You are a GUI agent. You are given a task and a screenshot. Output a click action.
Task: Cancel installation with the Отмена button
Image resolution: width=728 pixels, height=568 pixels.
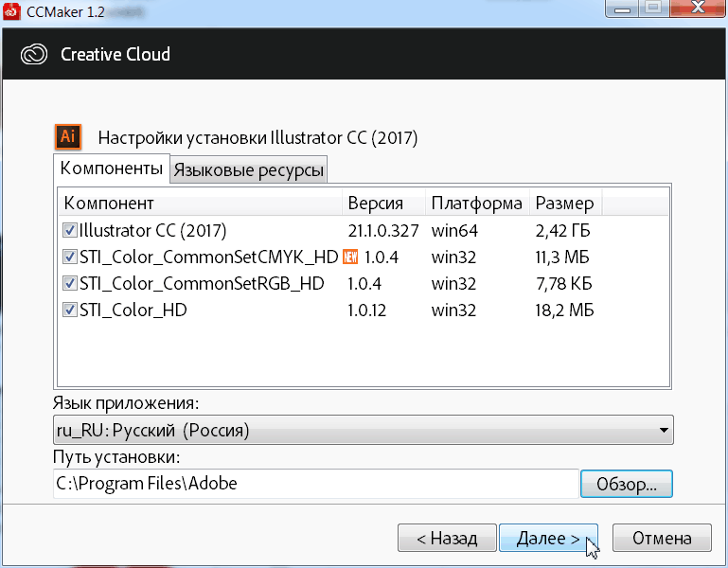tap(662, 538)
